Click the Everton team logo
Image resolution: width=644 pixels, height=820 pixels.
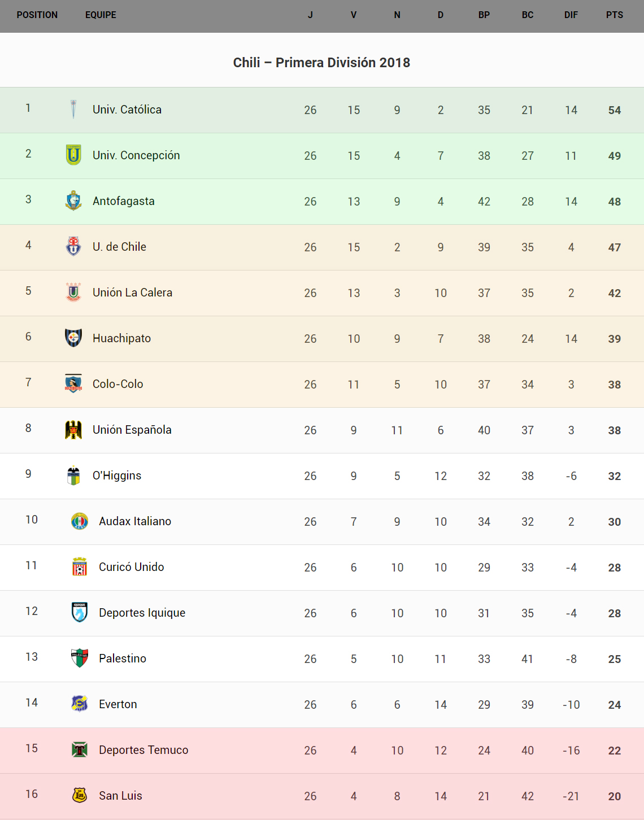coord(80,704)
